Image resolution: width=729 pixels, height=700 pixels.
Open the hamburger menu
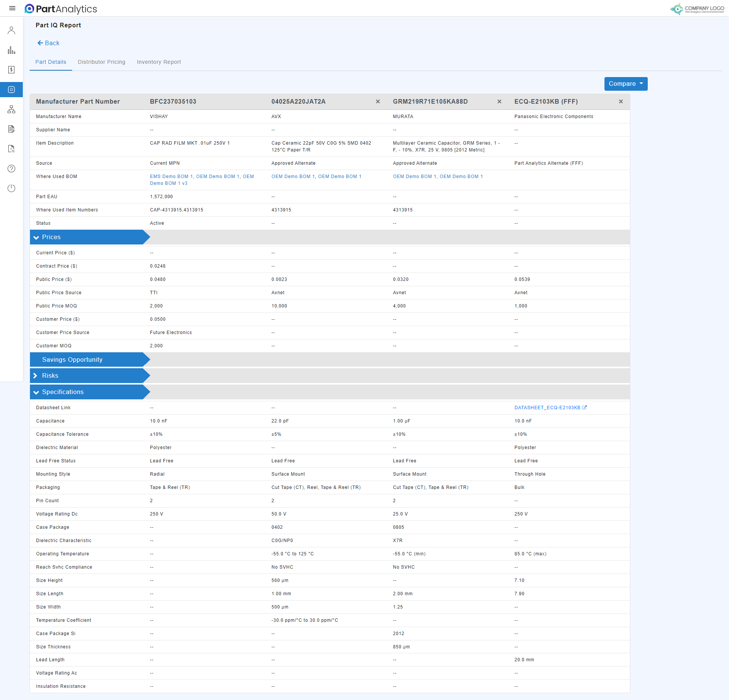tap(12, 8)
